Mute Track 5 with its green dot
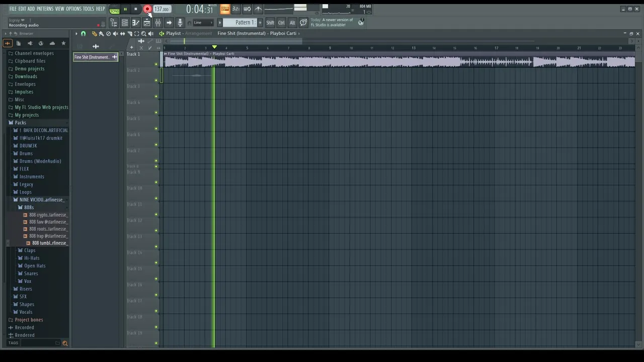Image resolution: width=644 pixels, height=362 pixels. tap(156, 129)
